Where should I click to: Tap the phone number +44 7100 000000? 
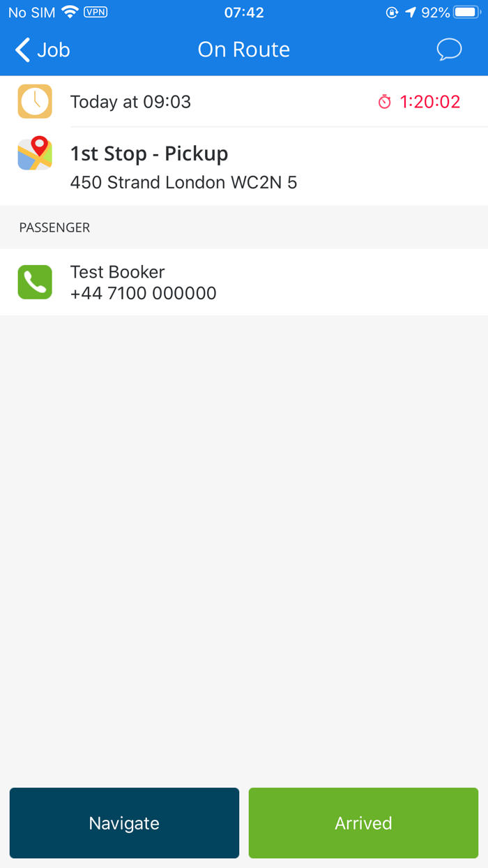pos(144,293)
